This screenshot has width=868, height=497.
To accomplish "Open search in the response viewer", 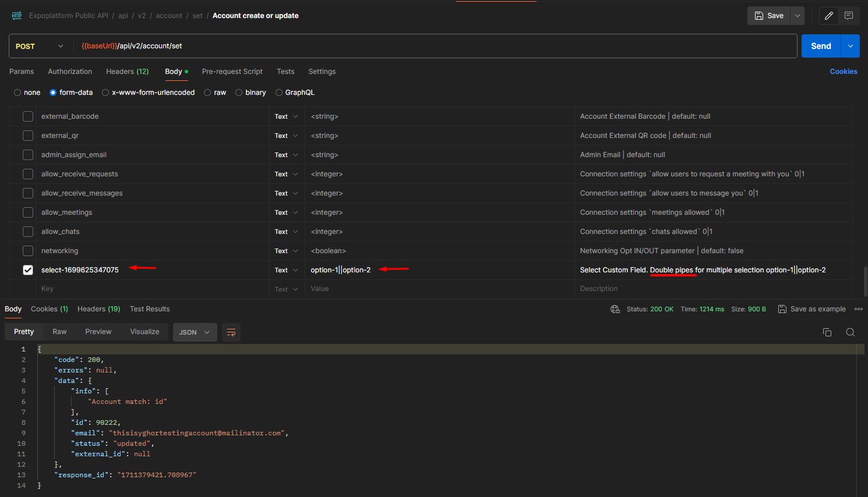I will tap(850, 332).
